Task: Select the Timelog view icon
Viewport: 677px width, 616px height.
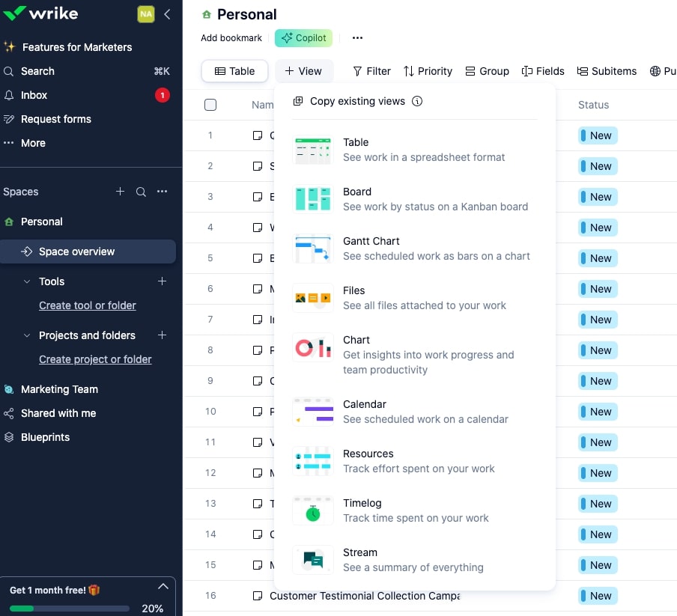Action: coord(312,510)
